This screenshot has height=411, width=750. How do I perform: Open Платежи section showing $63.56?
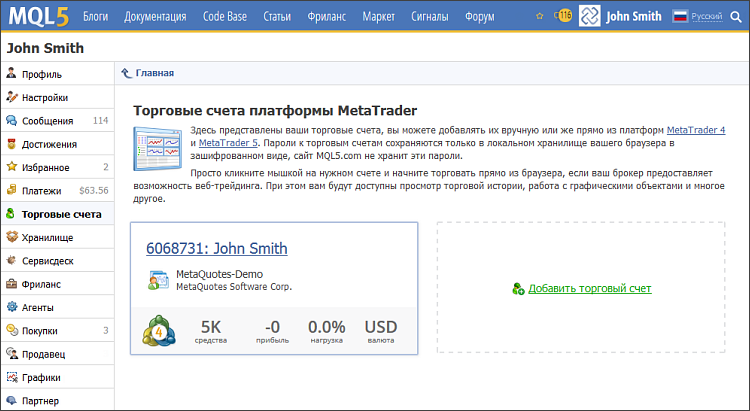[57, 190]
